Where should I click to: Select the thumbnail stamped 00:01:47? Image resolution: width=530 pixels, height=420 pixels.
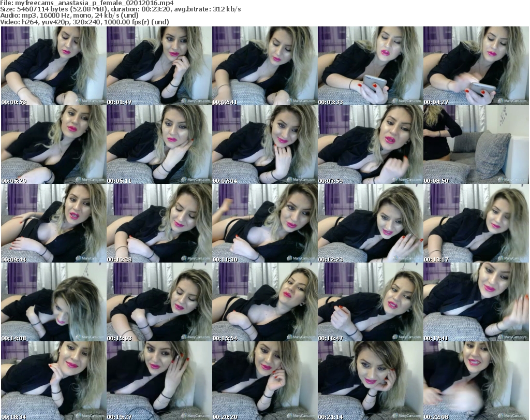[x=159, y=66]
